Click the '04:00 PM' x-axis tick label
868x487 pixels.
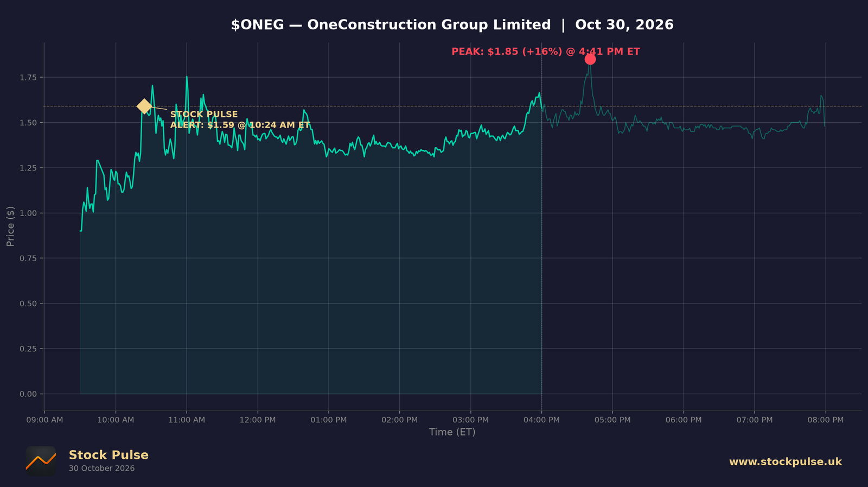click(541, 420)
